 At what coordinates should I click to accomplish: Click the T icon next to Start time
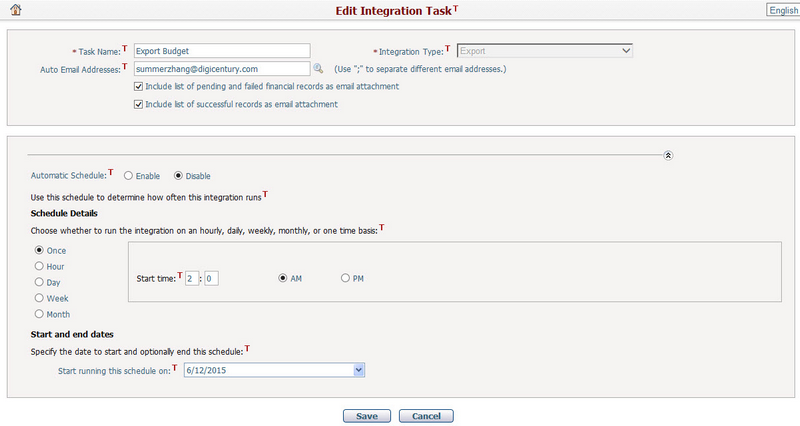pos(179,275)
